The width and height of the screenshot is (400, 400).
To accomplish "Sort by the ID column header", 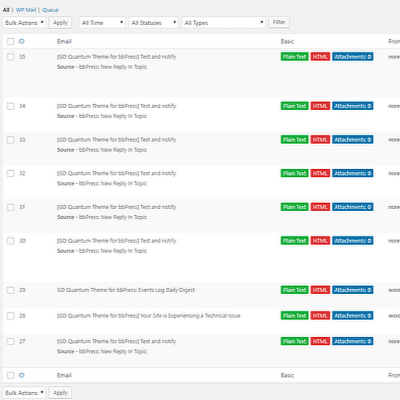I will pyautogui.click(x=21, y=41).
